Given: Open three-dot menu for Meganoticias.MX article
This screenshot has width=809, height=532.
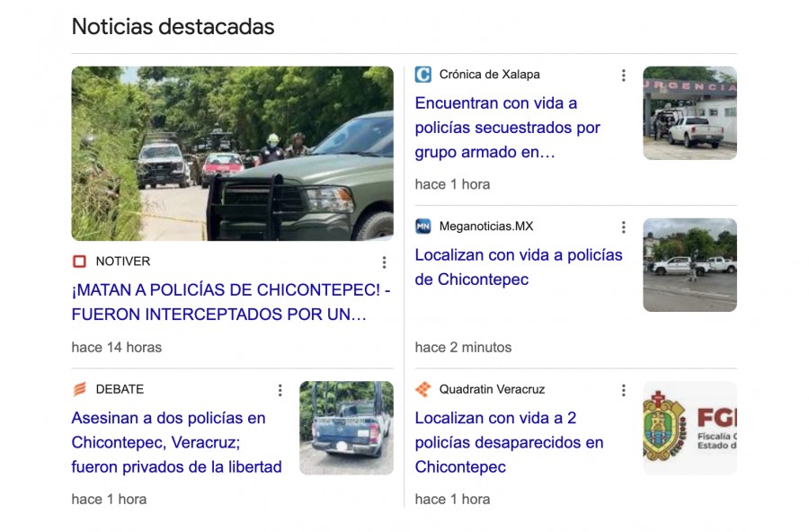Looking at the screenshot, I should pos(623,227).
